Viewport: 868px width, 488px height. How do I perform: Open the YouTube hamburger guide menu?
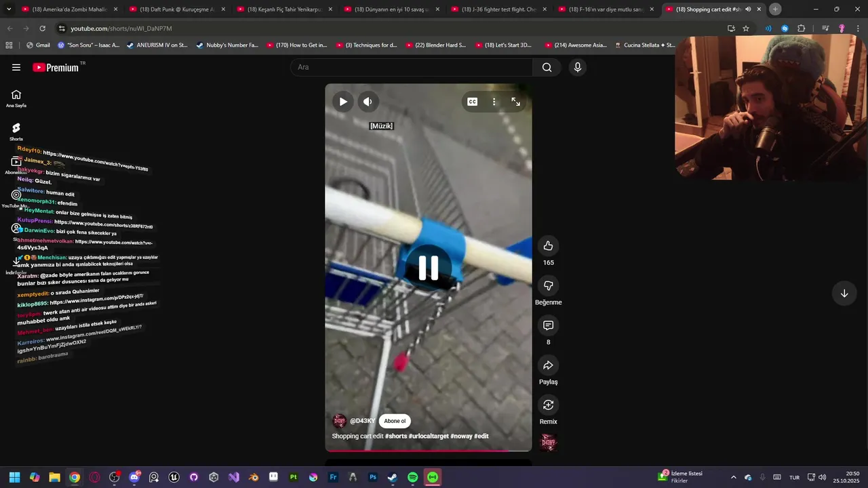tap(16, 67)
